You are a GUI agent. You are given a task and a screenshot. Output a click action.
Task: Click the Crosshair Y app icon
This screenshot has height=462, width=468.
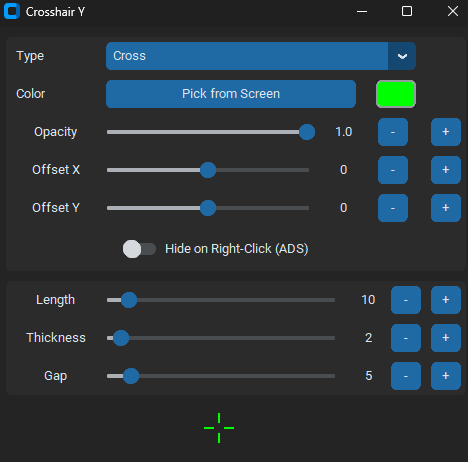[12, 11]
